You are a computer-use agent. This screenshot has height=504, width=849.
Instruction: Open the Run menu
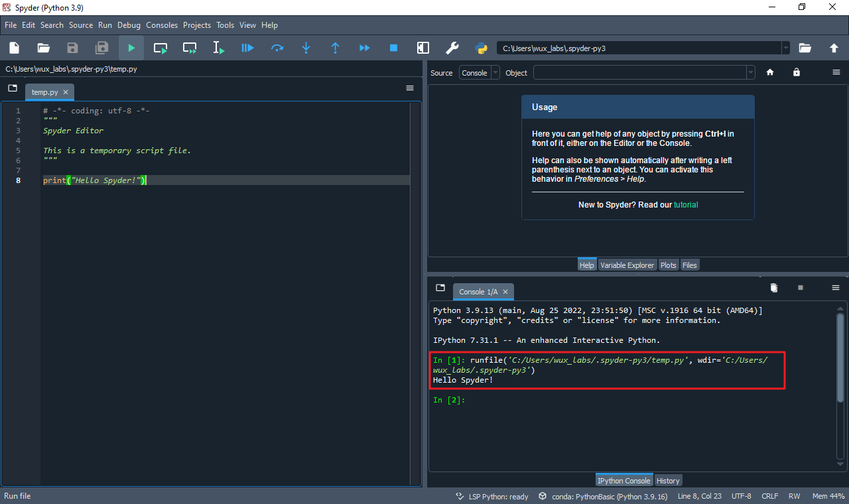pos(105,25)
